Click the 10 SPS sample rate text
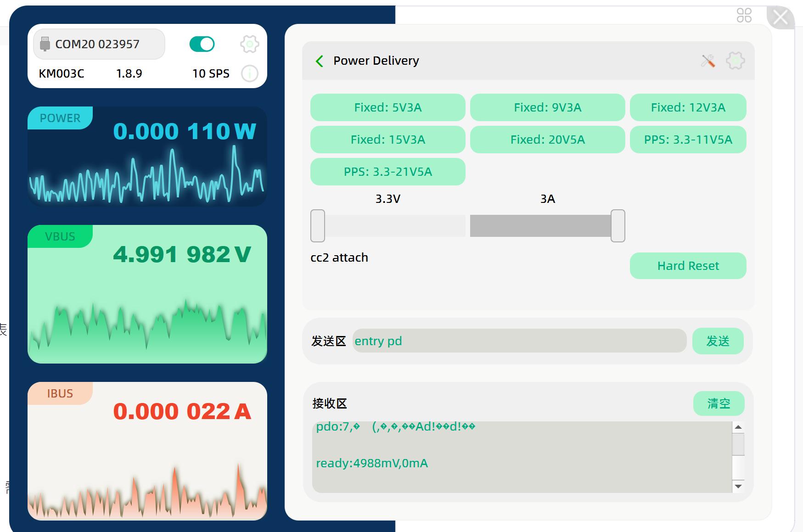Viewport: 803px width, 532px height. (211, 73)
